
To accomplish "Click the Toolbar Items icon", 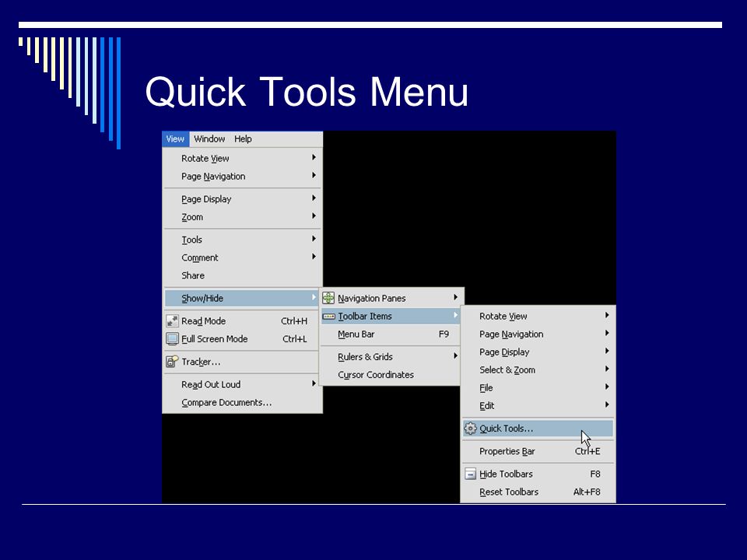I will pyautogui.click(x=328, y=317).
